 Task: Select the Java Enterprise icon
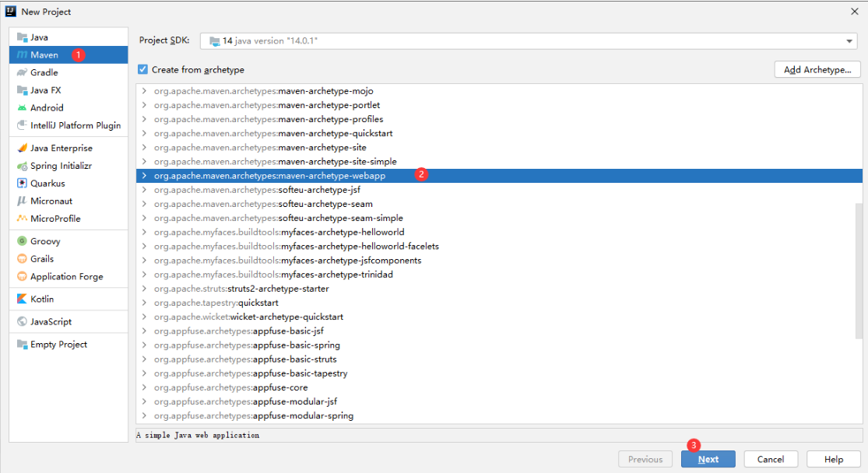click(22, 148)
